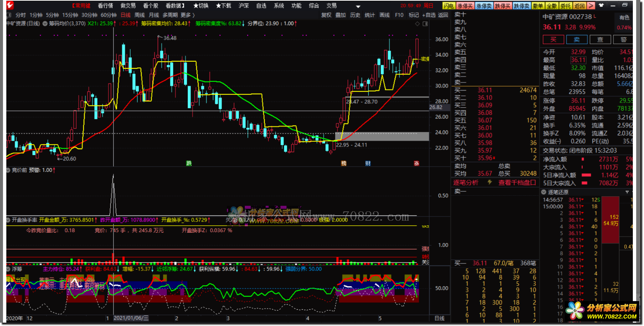Screen dimensions: 644x326
Task: Click the 日线 label at chart bottom-right
Action: click(439, 318)
